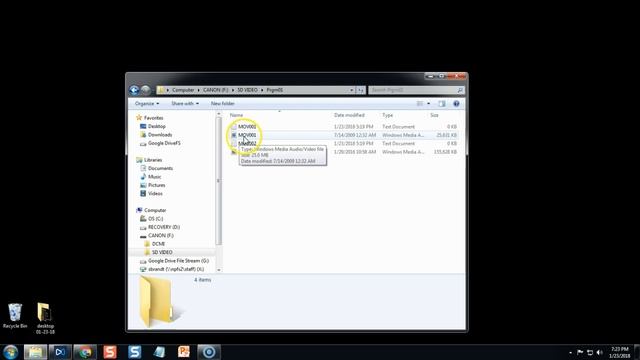Click the search magnifier icon
Viewport: 640px width, 360px height.
coord(460,90)
